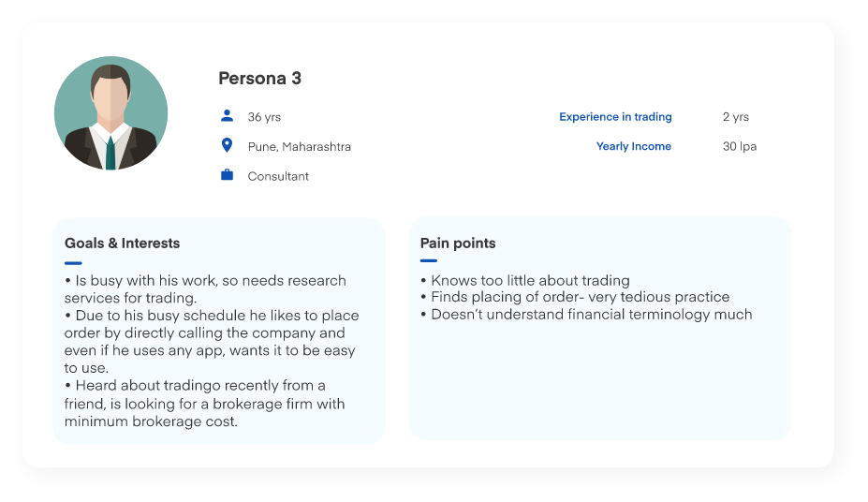Click the 36 yrs age text
Screen dimensions: 868x502
click(264, 117)
